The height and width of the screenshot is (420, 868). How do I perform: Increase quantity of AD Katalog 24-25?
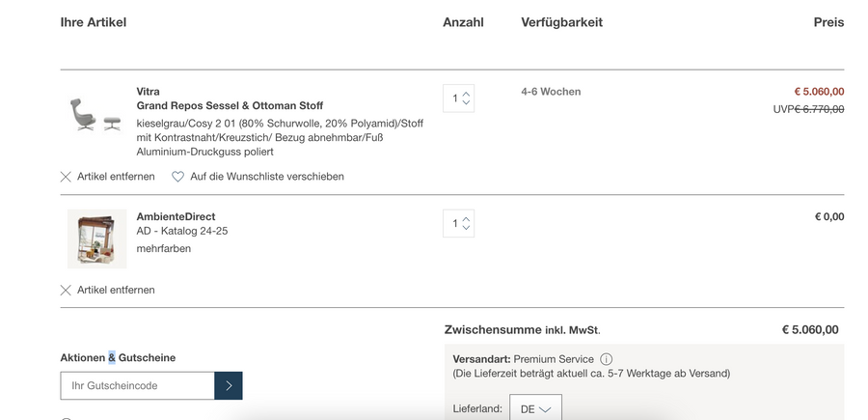(467, 219)
